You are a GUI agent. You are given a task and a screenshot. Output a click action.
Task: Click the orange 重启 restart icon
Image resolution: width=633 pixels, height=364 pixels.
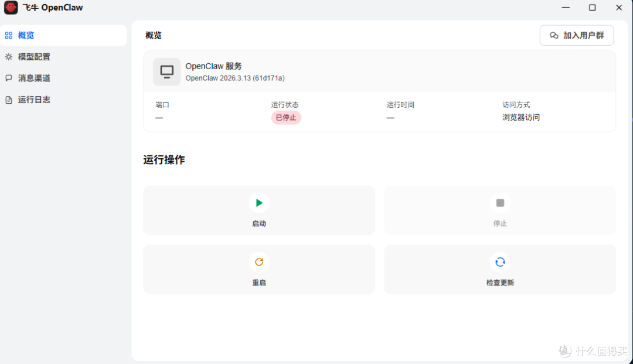tap(259, 263)
